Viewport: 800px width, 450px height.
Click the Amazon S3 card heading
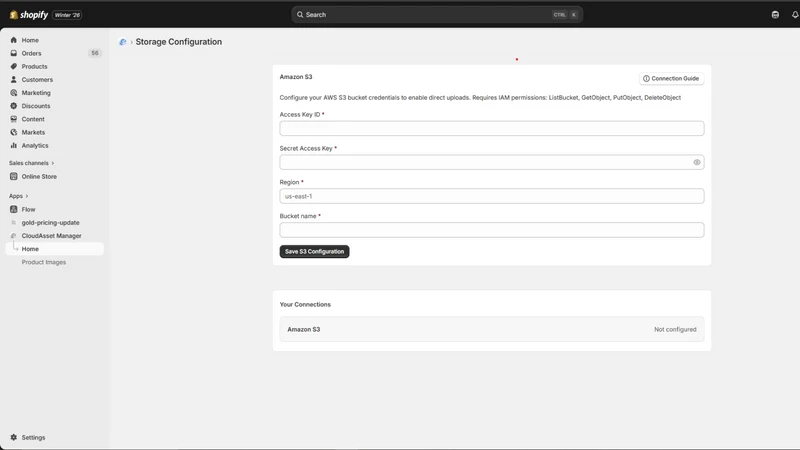[x=296, y=77]
